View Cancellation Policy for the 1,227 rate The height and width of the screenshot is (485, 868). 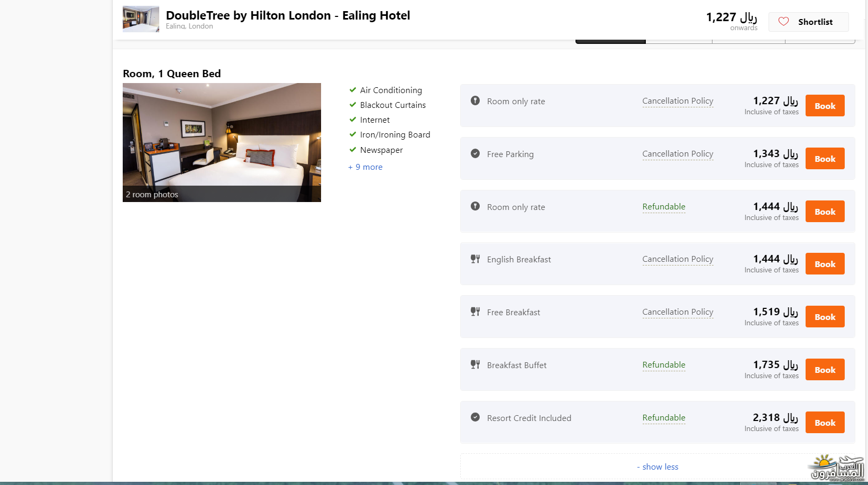(678, 101)
